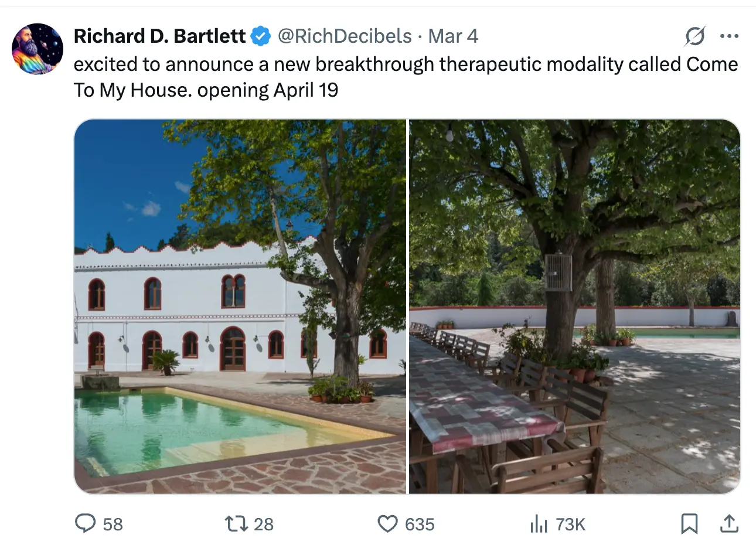The image size is (756, 545).
Task: Open the three-dot more options menu
Action: pos(729,36)
